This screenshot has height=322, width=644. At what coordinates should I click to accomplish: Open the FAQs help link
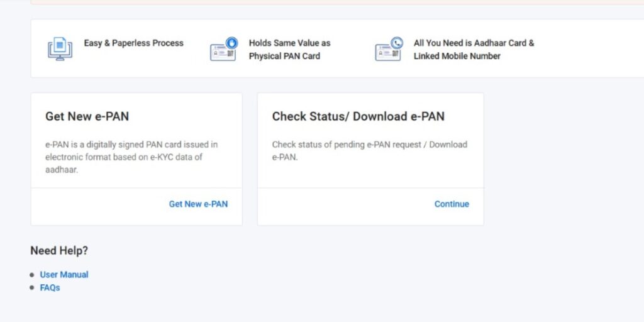(x=50, y=288)
